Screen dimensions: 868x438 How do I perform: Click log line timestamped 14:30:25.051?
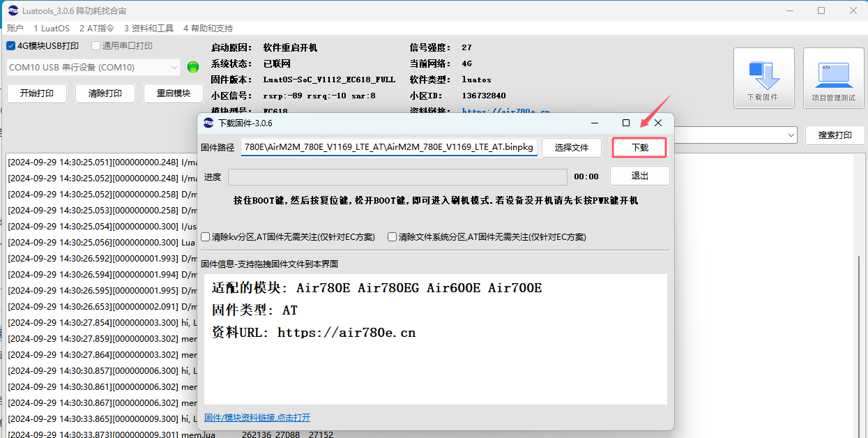click(x=102, y=162)
